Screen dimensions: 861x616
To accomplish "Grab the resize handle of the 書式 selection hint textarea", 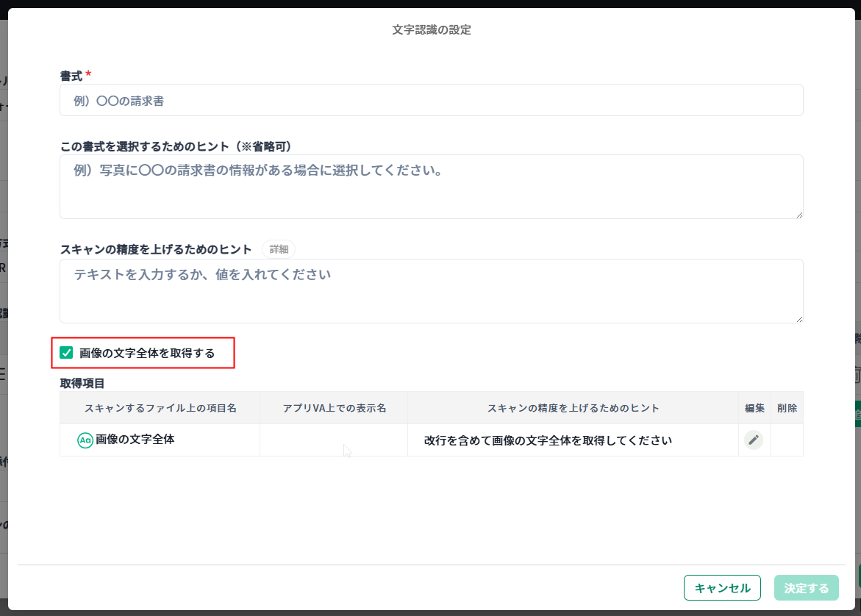I will point(799,214).
